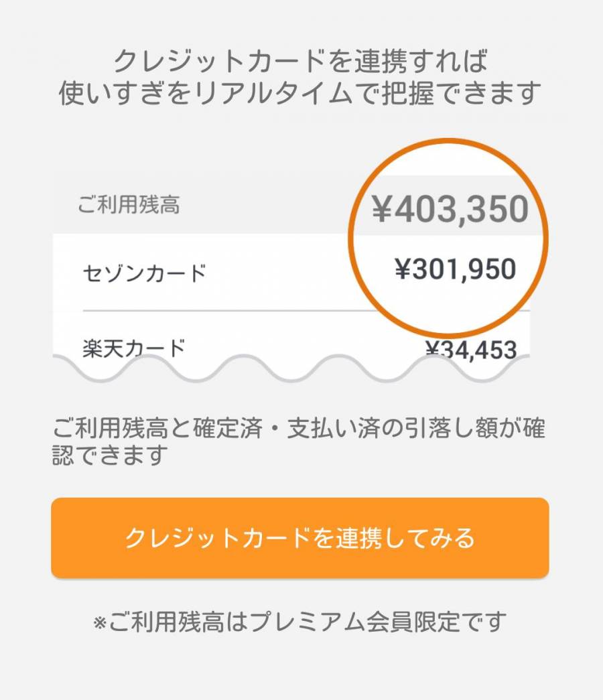603x700 pixels.
Task: Tap the クレジットカードを連携してみる button
Action: coord(299,537)
